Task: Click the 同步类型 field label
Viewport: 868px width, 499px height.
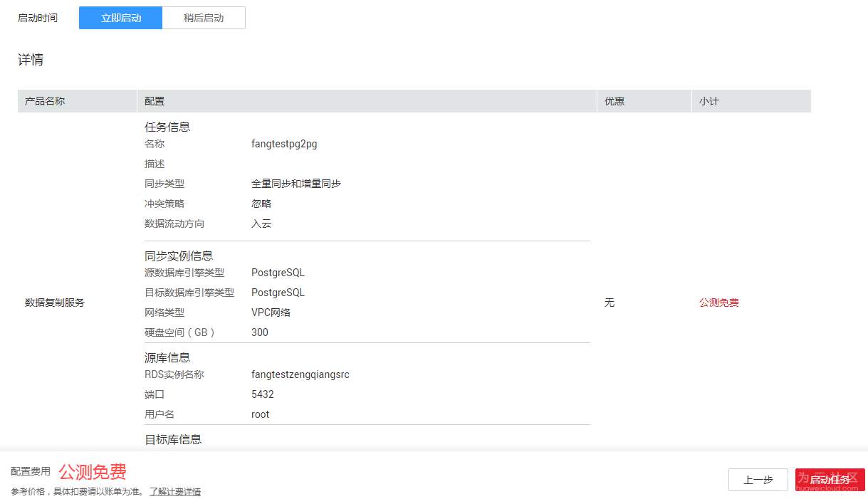Action: click(164, 184)
